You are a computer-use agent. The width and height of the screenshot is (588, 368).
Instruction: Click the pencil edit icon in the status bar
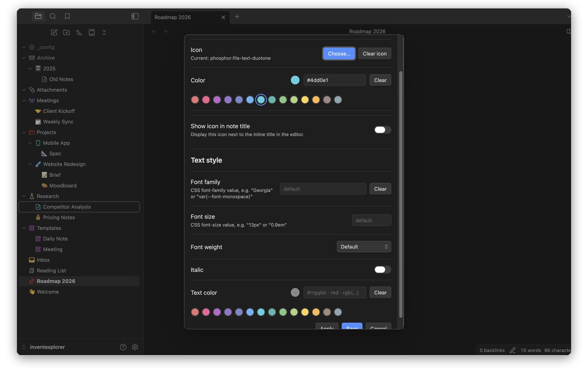tap(513, 350)
